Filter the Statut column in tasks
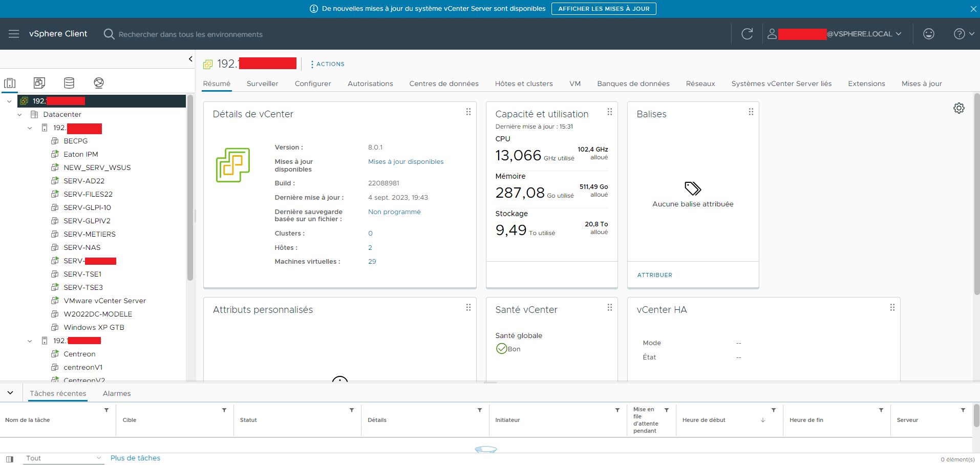 click(352, 410)
